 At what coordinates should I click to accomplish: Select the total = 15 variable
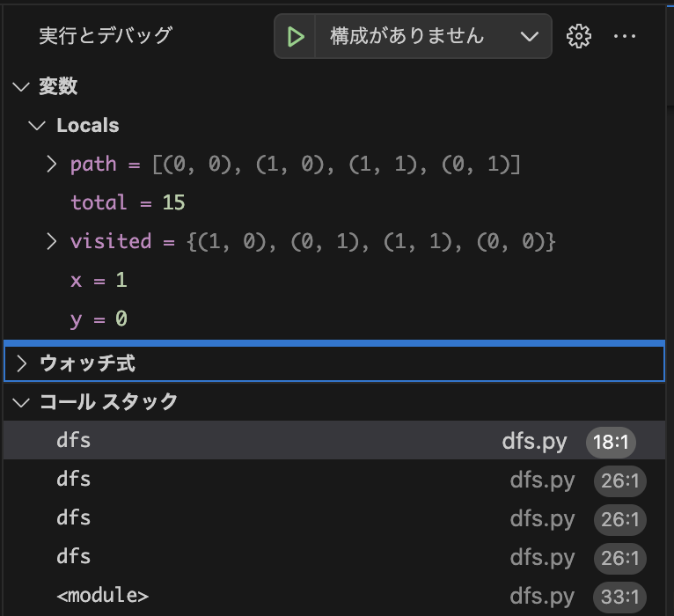point(128,202)
